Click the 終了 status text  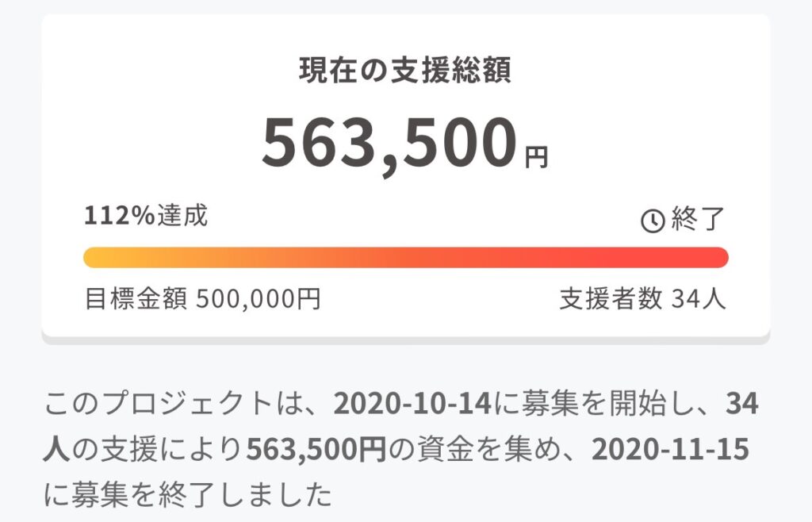pos(698,220)
